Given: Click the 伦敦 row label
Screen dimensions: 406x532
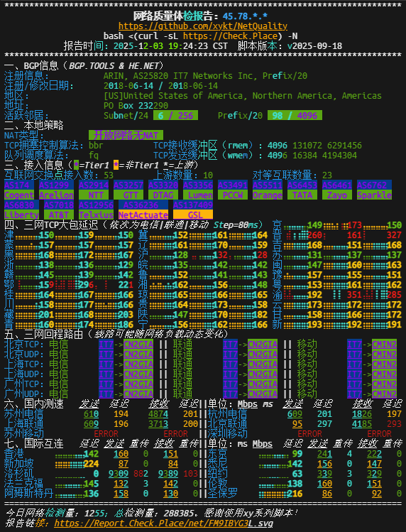Looking at the screenshot, I should 218,484.
